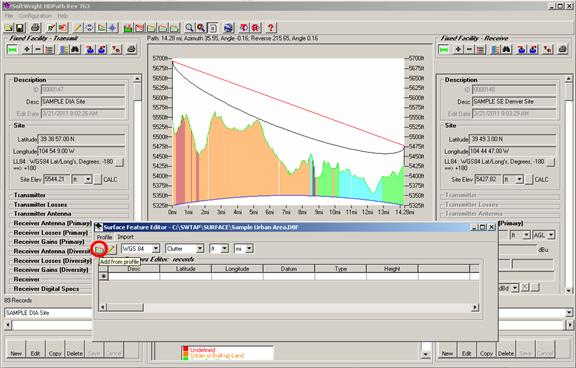Click the minus remove icon in Receive toolbar
Image resolution: width=576 pixels, height=368 pixels.
pos(469,49)
